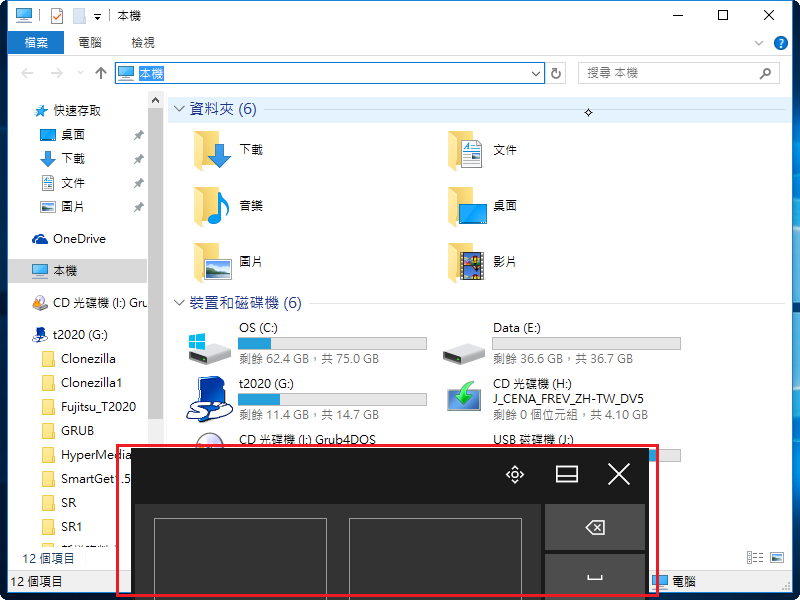The width and height of the screenshot is (800, 600).
Task: Toggle docked mode on the touch keyboard
Action: [x=567, y=475]
